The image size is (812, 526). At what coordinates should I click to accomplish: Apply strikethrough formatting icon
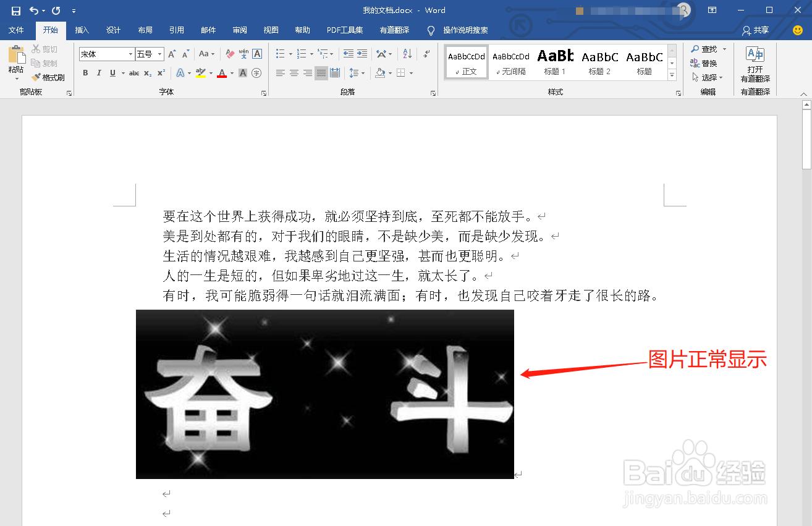tap(135, 73)
